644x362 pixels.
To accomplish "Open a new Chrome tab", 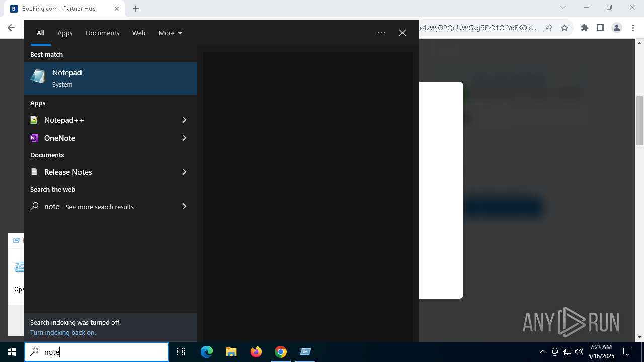I will pos(136,8).
